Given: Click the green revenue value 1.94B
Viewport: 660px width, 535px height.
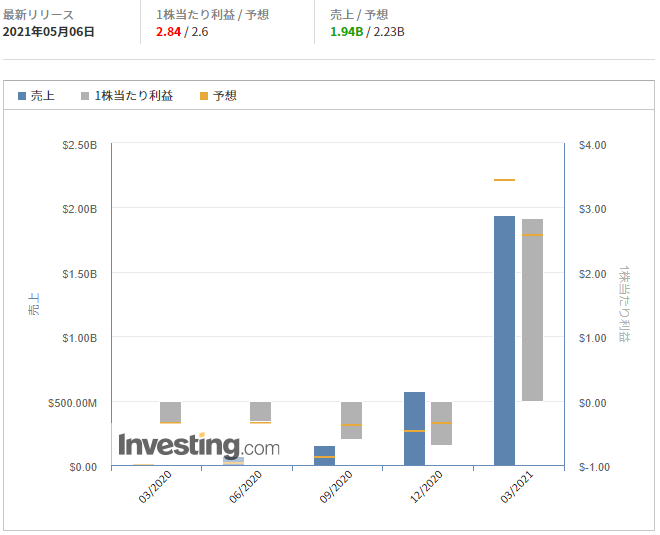Looking at the screenshot, I should coord(346,32).
